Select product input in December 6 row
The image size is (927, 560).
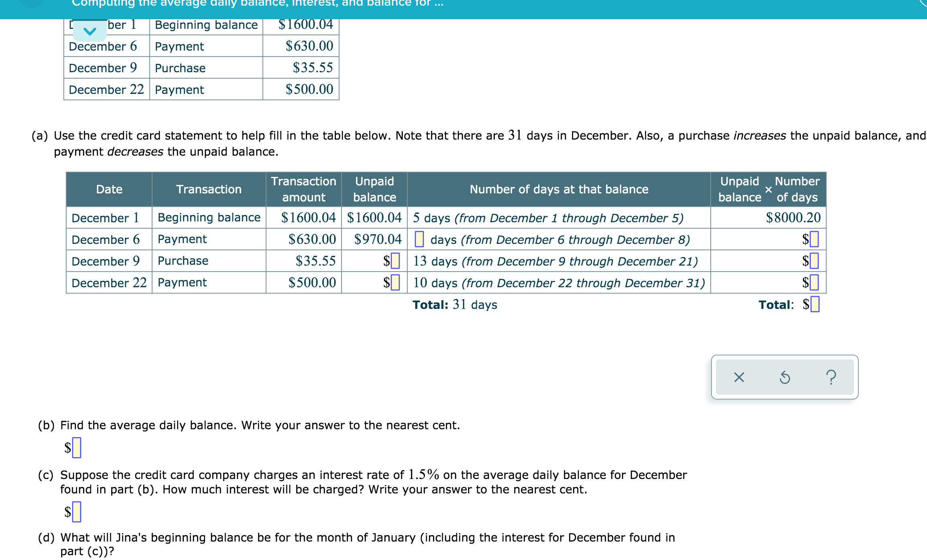(x=814, y=239)
